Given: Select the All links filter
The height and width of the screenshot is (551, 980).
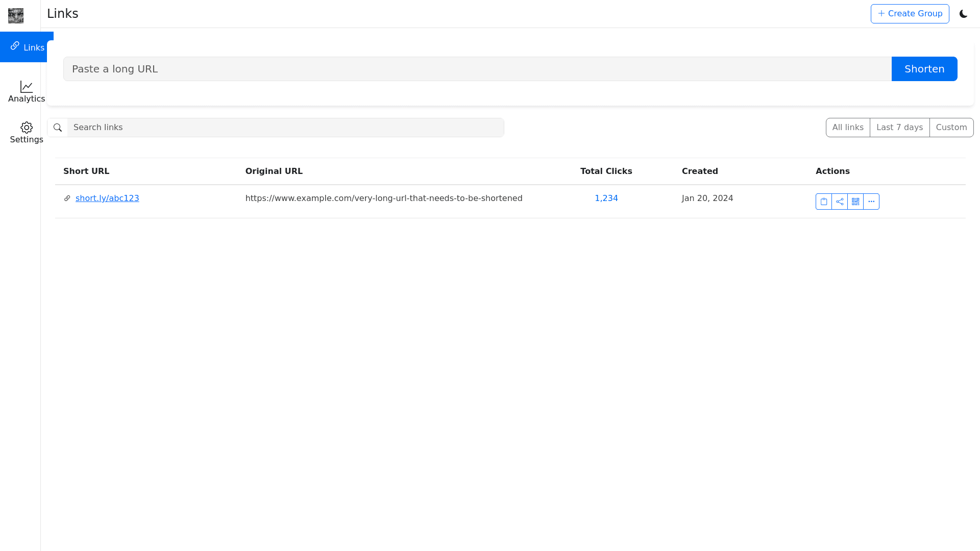Looking at the screenshot, I should point(847,128).
